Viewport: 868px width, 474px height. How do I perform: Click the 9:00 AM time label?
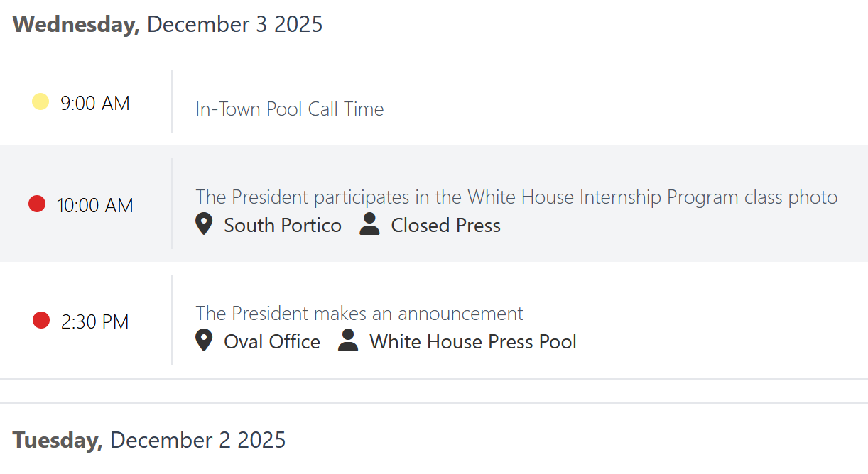pyautogui.click(x=95, y=104)
